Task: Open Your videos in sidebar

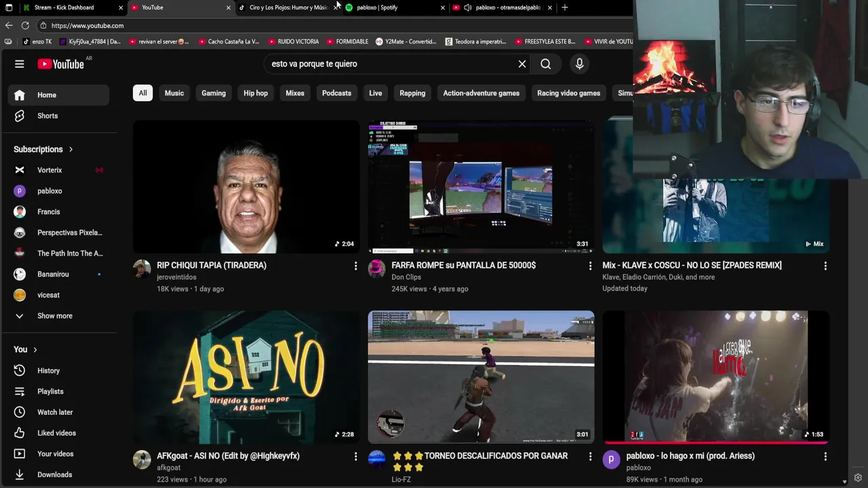Action: coord(58,454)
